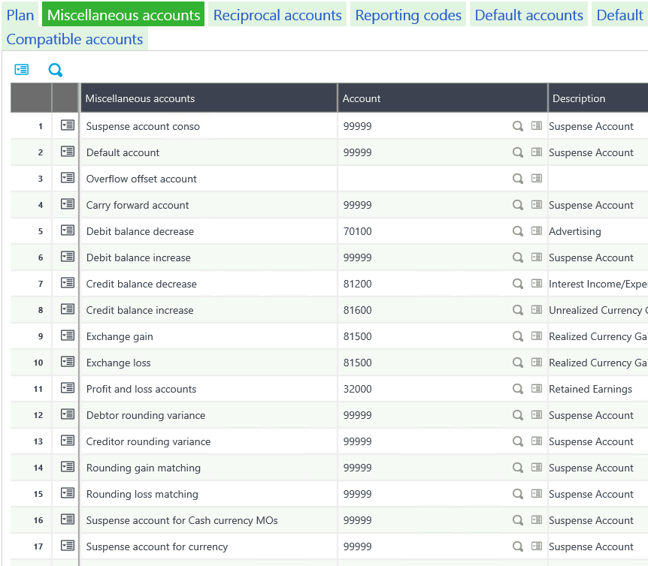Click the Miscellaneous accounts column header

click(208, 98)
